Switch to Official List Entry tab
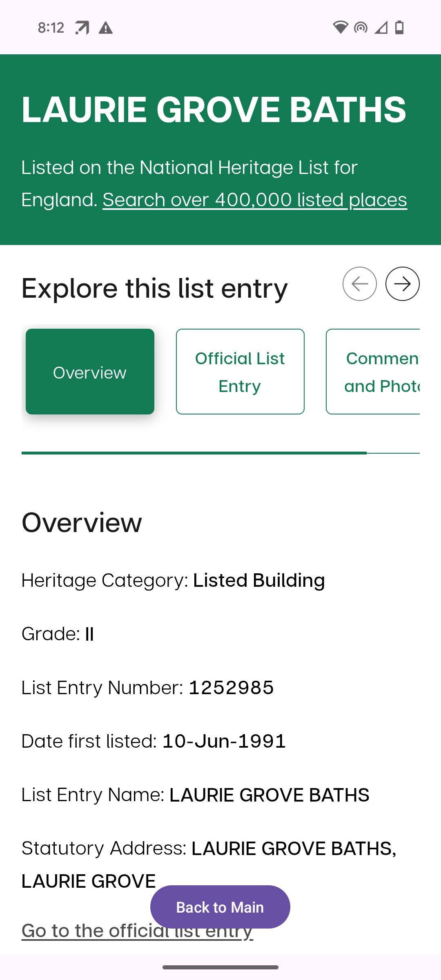441x980 pixels. (x=240, y=372)
